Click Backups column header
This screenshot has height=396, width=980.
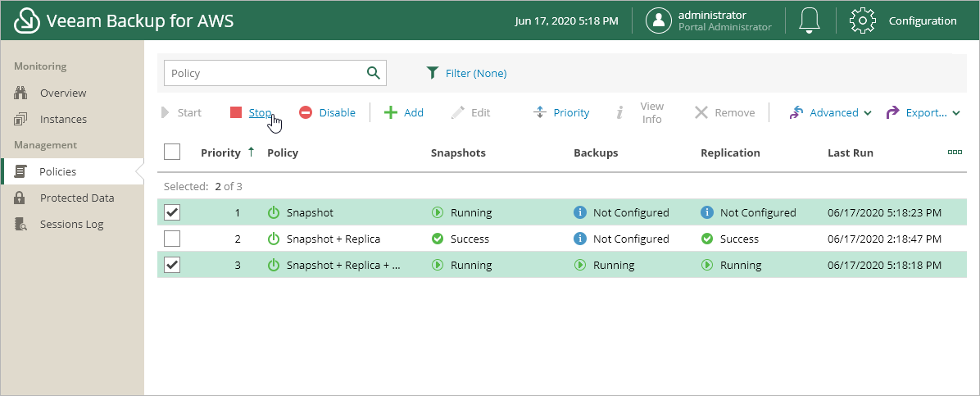[x=596, y=152]
